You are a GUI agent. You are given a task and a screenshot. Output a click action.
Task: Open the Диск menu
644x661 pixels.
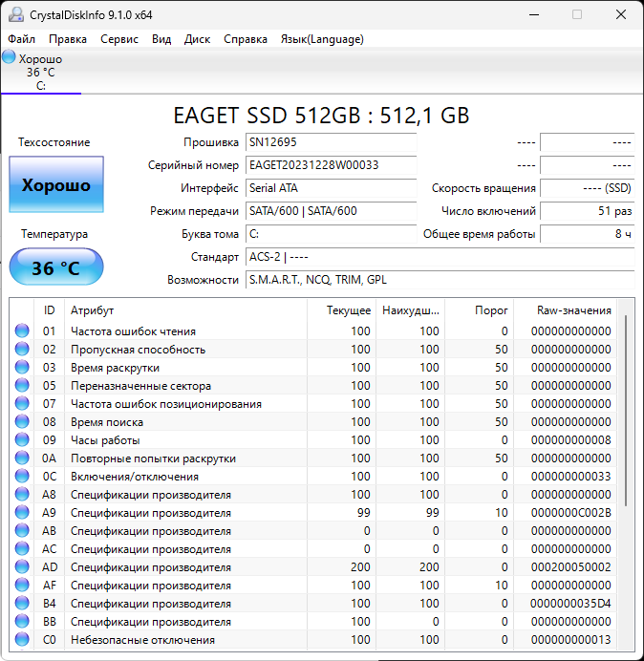[x=197, y=39]
